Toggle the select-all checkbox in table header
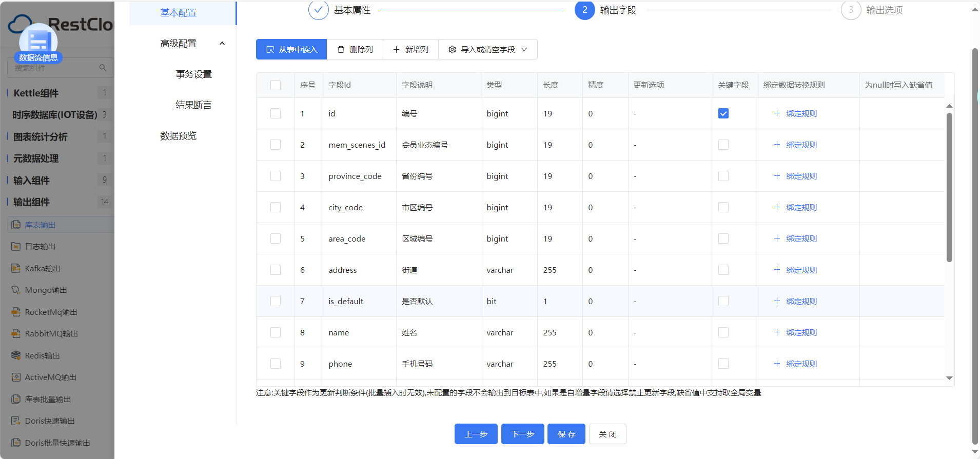 (x=276, y=85)
